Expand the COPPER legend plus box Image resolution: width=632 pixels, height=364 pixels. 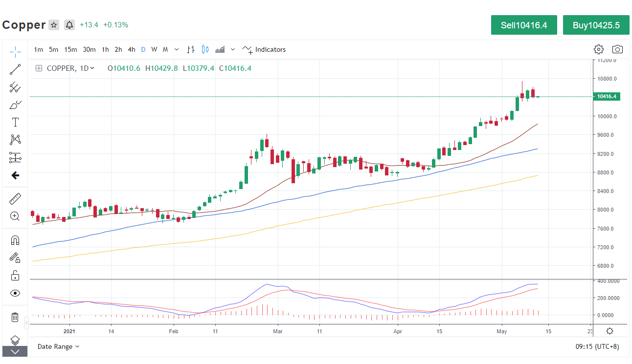pyautogui.click(x=39, y=68)
